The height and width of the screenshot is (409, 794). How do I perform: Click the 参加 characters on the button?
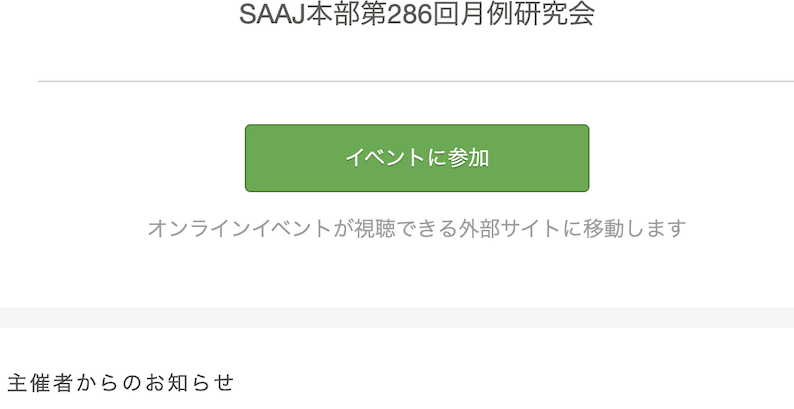pos(468,158)
